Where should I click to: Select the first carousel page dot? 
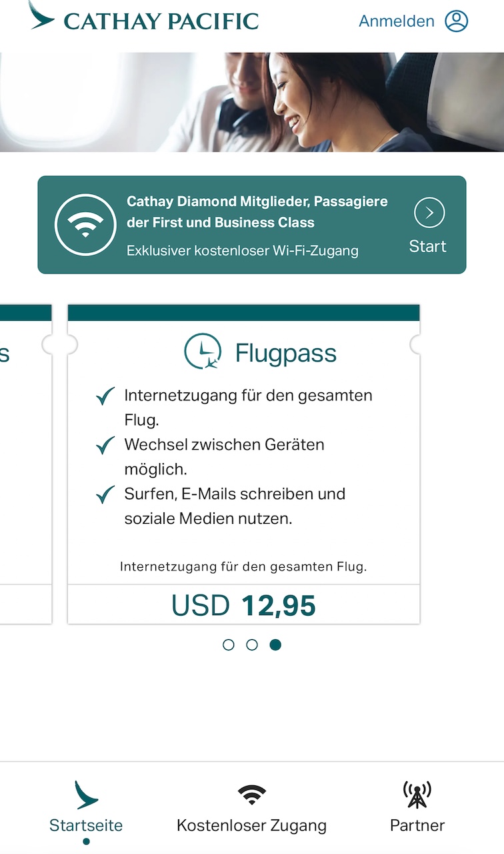point(229,645)
